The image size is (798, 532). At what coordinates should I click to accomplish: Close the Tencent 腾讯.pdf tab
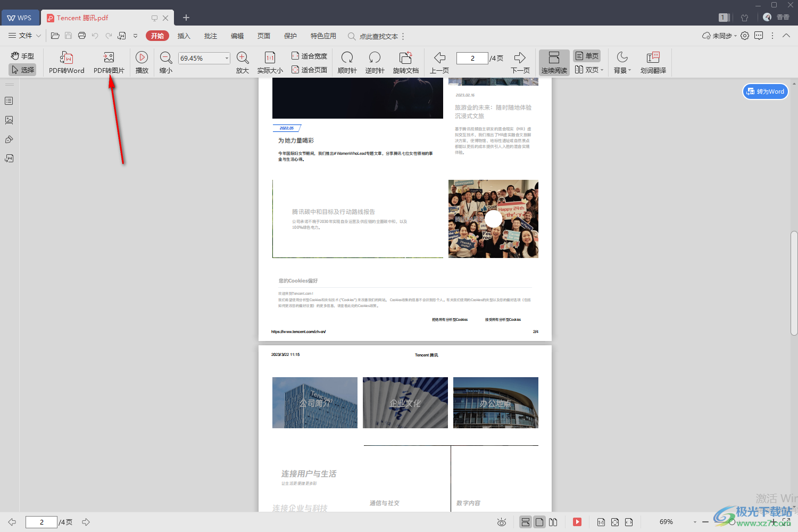(165, 18)
